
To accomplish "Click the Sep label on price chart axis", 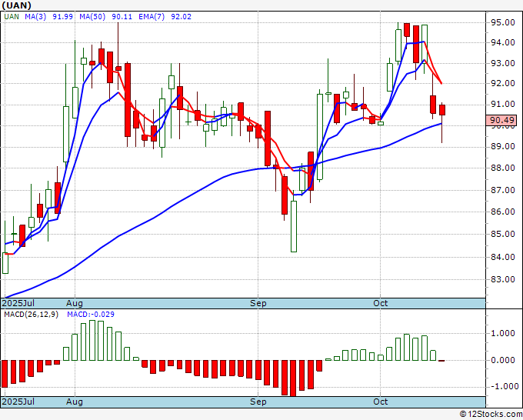I will click(258, 303).
